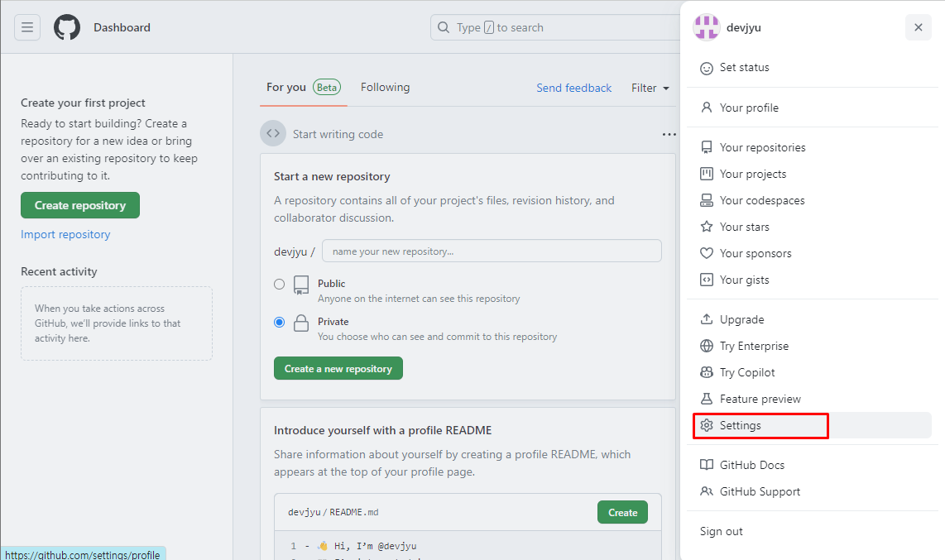Click the Beta label on For you tab
945x560 pixels.
(x=327, y=88)
